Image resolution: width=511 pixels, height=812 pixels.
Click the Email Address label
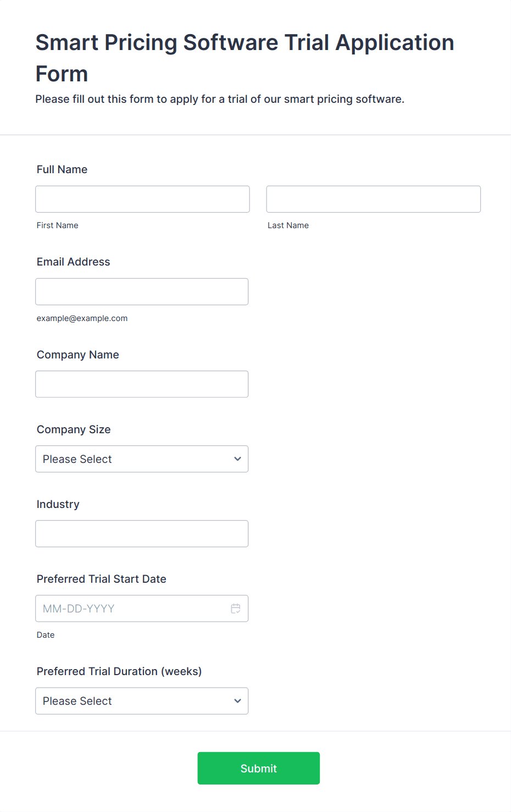[x=73, y=262]
